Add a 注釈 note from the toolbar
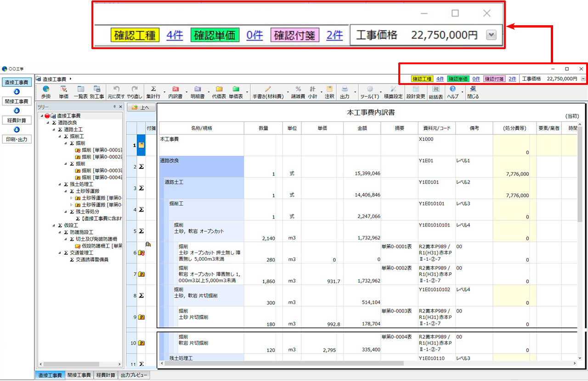588x381 pixels. [x=329, y=92]
